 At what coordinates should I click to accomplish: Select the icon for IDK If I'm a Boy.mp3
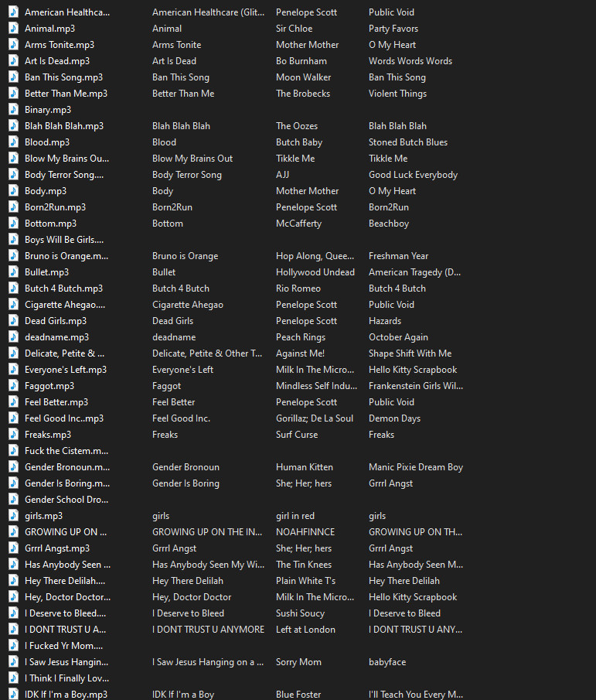tap(14, 694)
